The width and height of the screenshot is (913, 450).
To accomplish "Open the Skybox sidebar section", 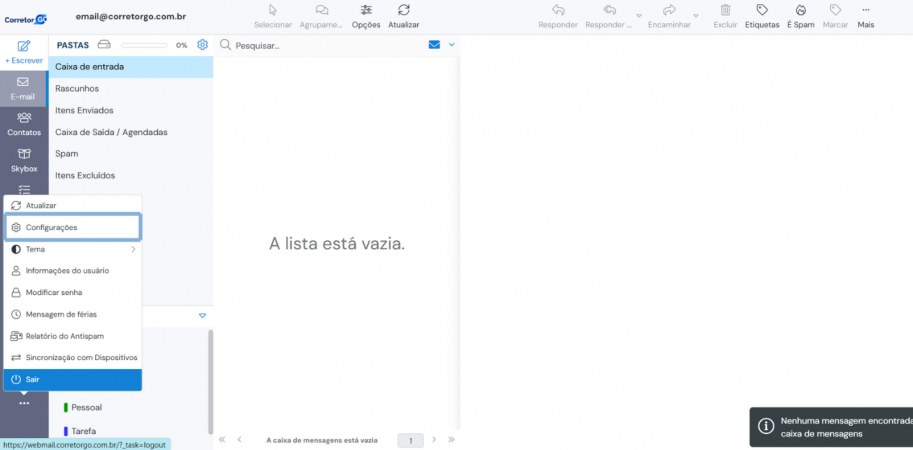I will (x=24, y=161).
